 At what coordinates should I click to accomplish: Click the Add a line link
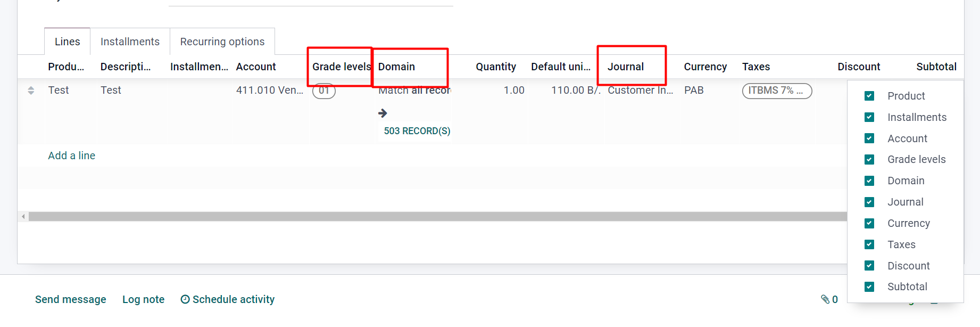pos(71,156)
